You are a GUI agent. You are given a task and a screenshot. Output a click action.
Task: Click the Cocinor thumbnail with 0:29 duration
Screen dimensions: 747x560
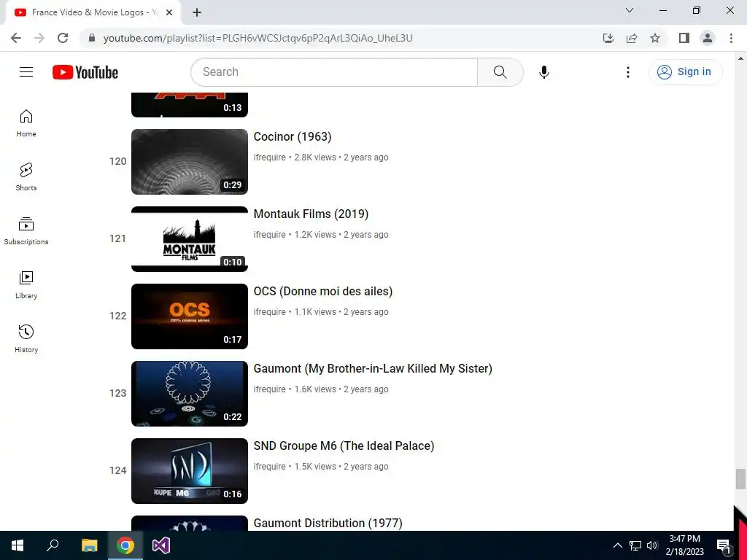tap(190, 161)
